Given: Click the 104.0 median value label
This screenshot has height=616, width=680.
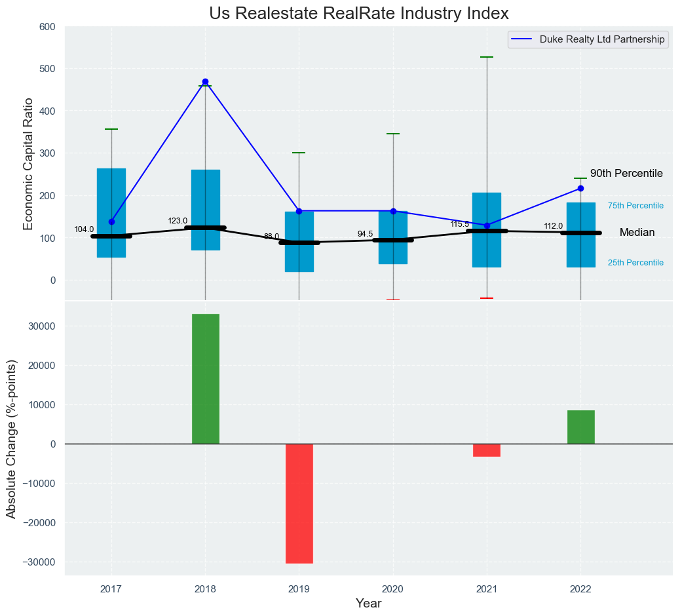Looking at the screenshot, I should (x=84, y=229).
